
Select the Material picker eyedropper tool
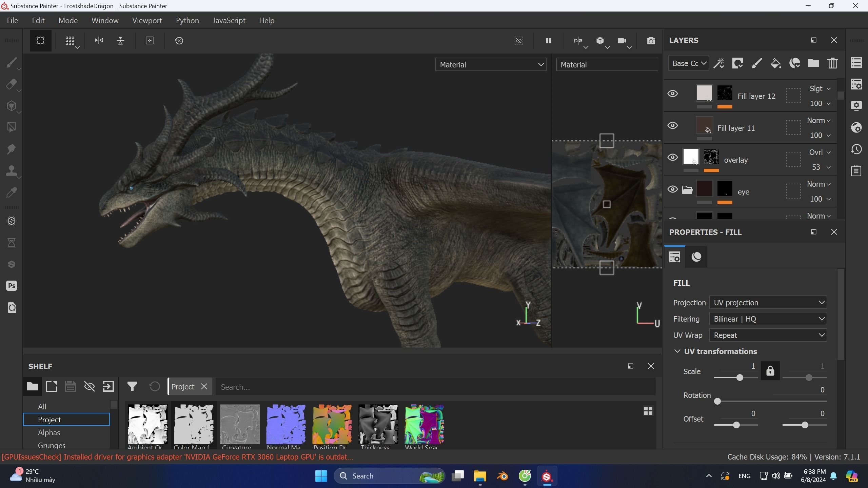click(x=12, y=192)
